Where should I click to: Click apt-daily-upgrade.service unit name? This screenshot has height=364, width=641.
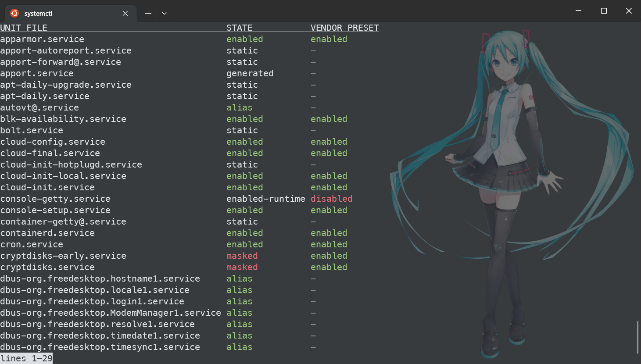[x=66, y=85]
